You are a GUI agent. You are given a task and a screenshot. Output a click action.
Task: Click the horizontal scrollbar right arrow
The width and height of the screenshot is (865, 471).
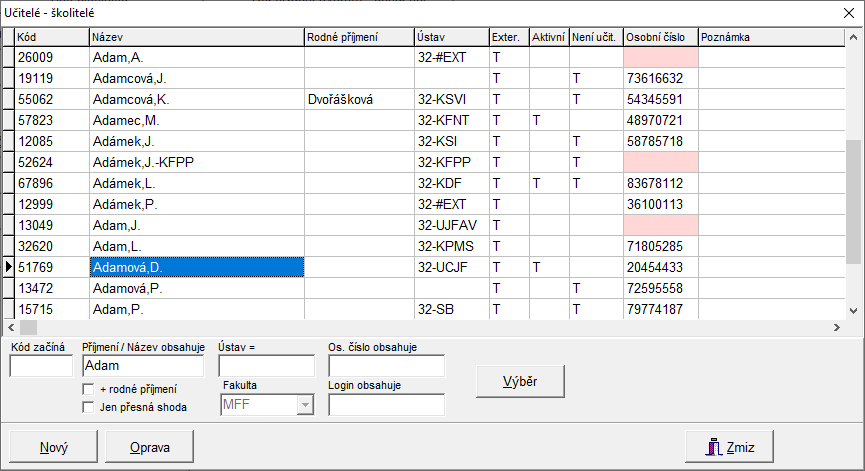tap(837, 327)
